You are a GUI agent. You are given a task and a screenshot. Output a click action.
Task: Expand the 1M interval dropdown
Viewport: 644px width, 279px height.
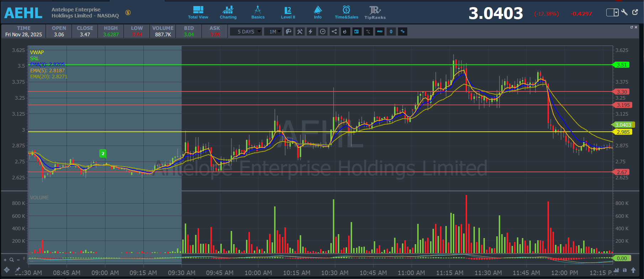(x=273, y=32)
